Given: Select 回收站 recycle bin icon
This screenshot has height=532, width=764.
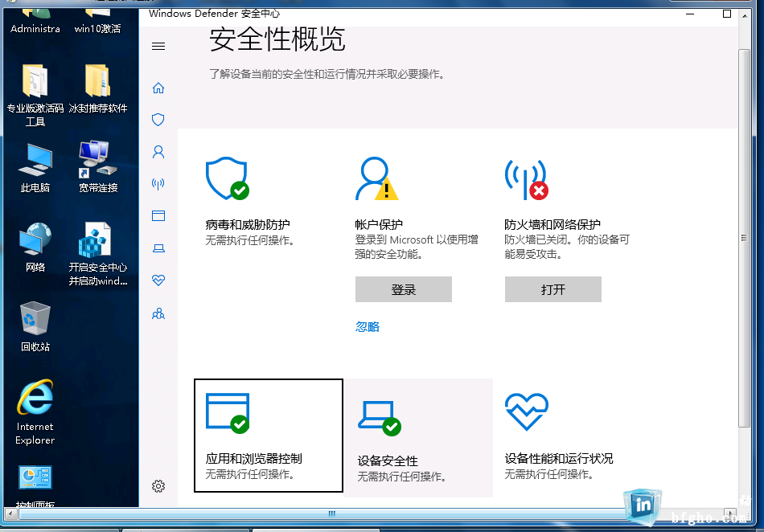Looking at the screenshot, I should (x=35, y=326).
